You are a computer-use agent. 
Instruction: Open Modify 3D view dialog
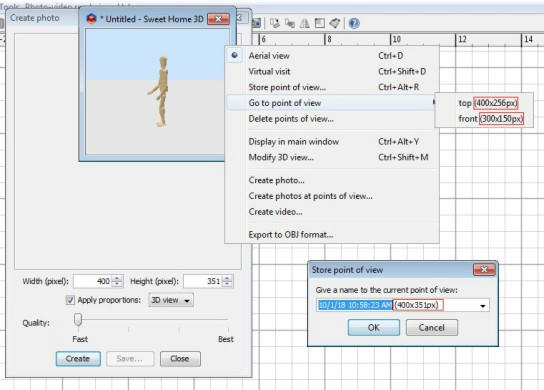(332, 157)
